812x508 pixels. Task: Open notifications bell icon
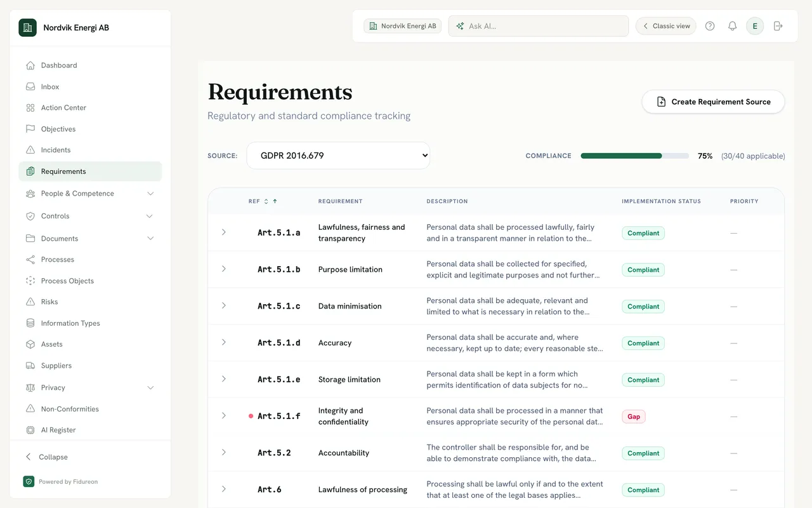point(732,26)
